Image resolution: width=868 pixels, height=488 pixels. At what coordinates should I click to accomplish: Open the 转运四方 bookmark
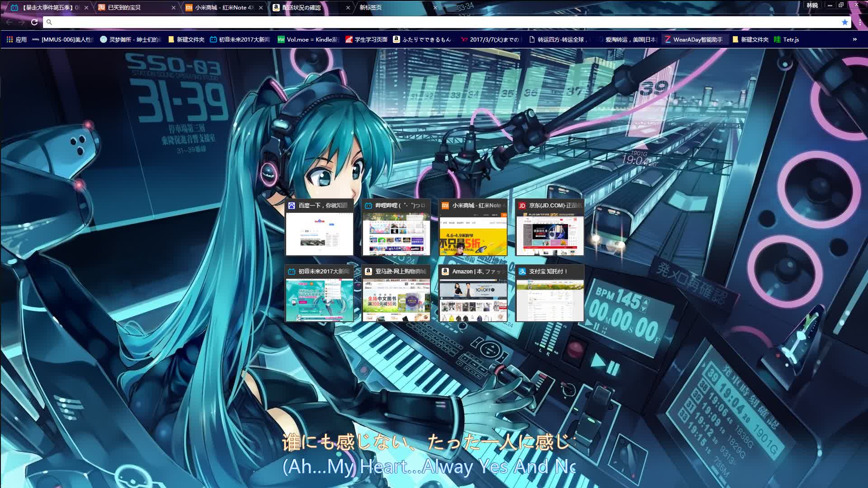pyautogui.click(x=559, y=39)
